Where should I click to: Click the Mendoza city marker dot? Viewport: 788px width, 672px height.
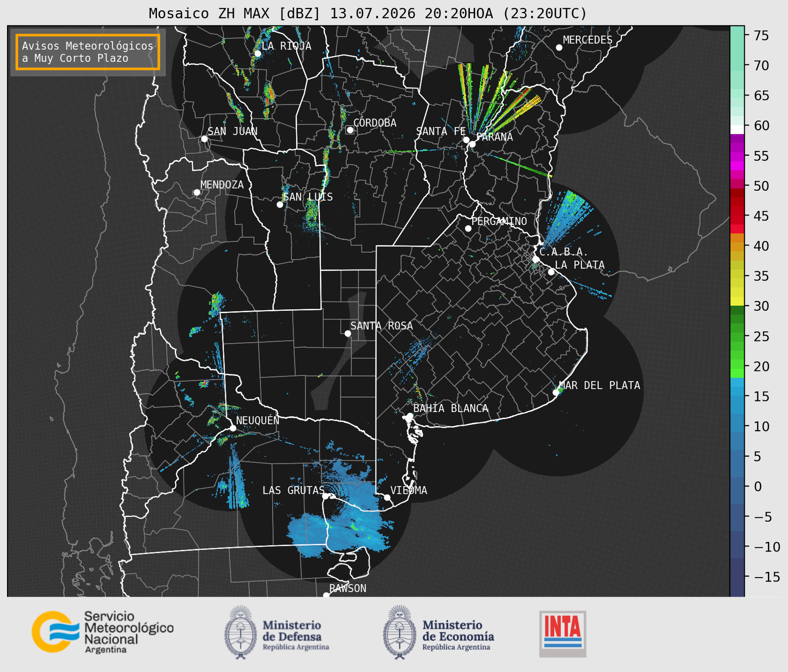click(x=197, y=193)
